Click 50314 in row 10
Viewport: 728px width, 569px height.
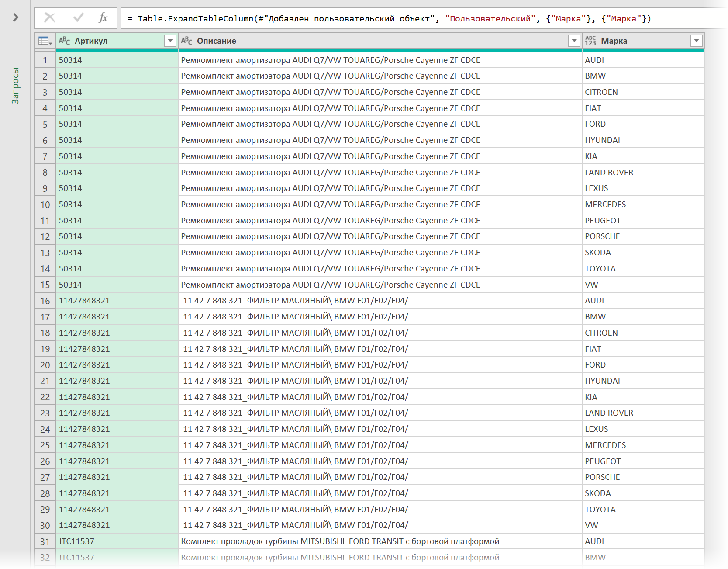point(70,205)
